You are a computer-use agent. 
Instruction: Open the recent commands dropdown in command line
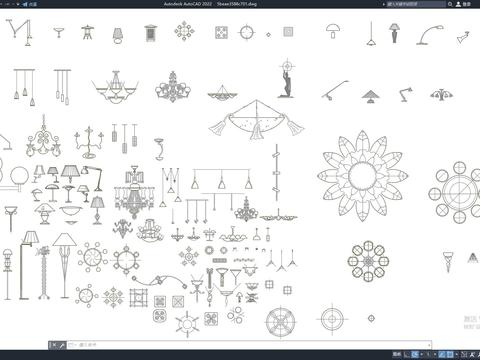(73, 345)
